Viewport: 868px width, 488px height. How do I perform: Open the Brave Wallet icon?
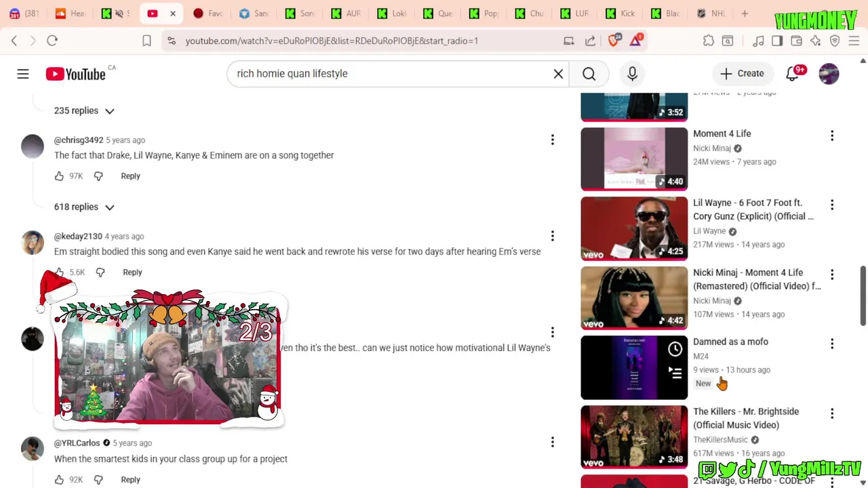coord(797,41)
